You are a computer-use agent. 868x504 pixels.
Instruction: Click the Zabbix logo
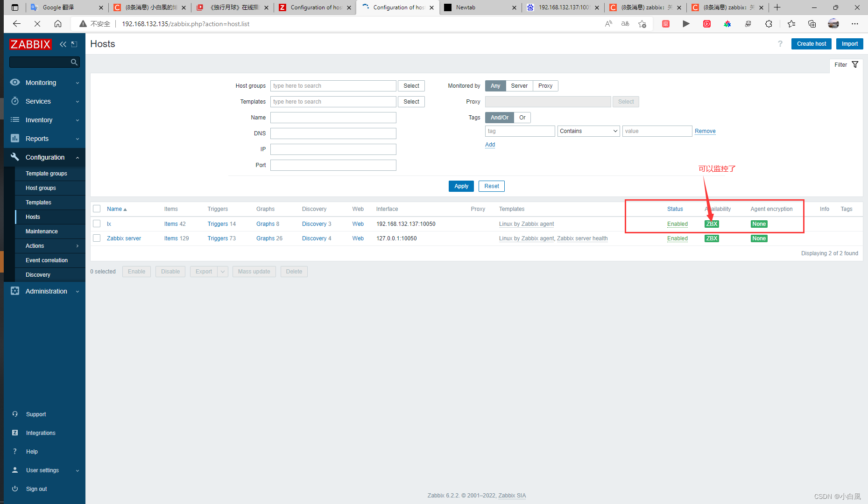pyautogui.click(x=30, y=44)
